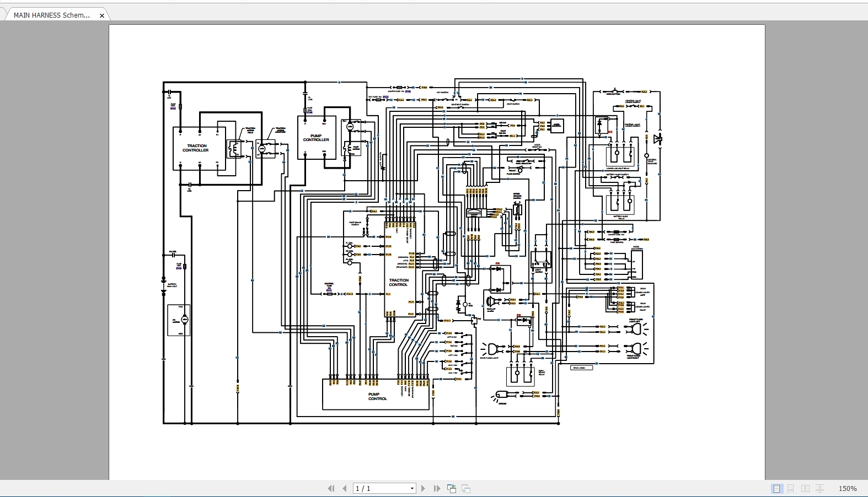
Task: Go to the next page
Action: tap(423, 488)
